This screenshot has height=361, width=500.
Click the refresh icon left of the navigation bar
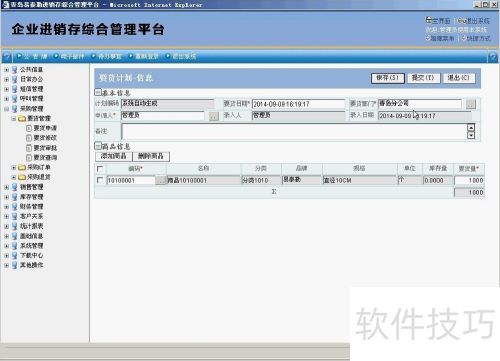coord(6,57)
